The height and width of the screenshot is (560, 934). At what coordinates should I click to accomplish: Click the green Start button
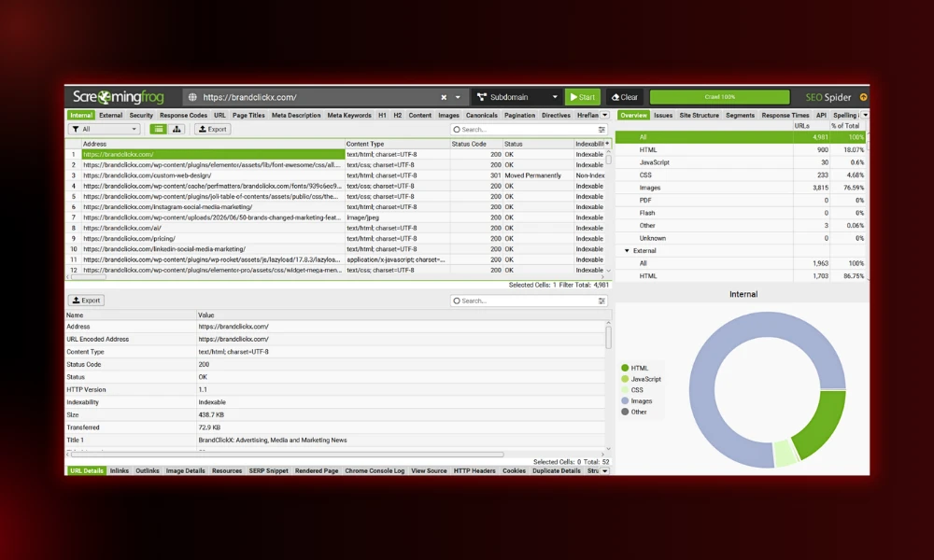pos(583,97)
